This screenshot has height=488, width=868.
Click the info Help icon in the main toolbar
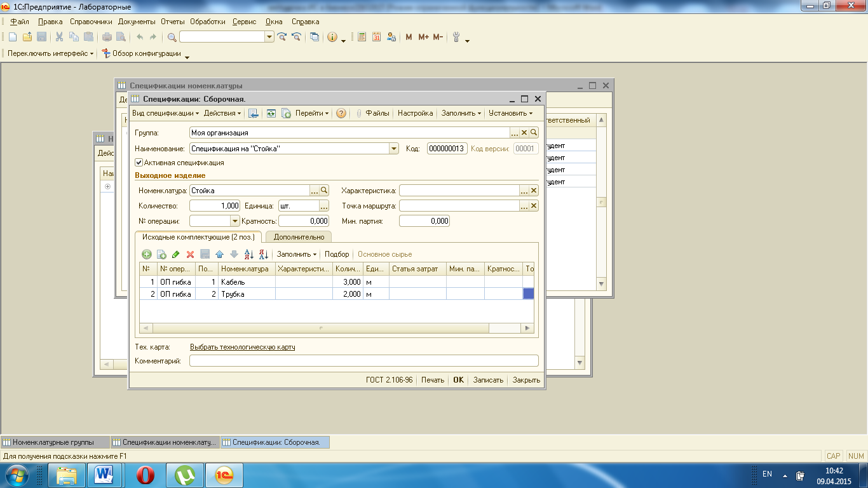click(x=332, y=37)
